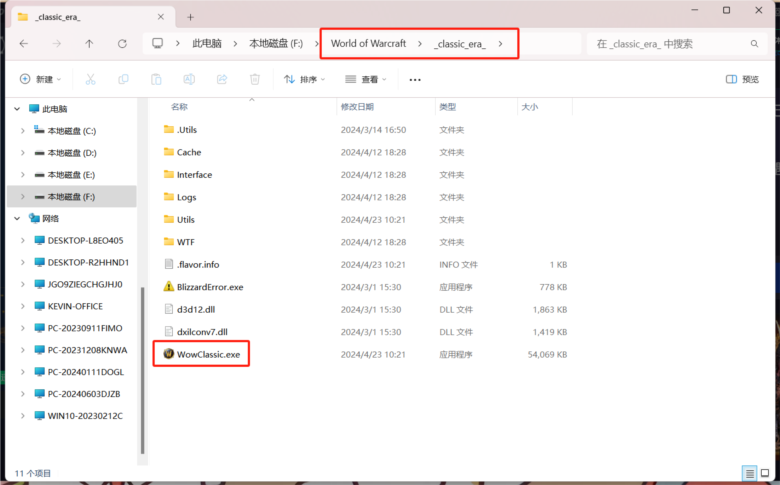Switch to details view icon in status bar
780x485 pixels.
pyautogui.click(x=750, y=473)
